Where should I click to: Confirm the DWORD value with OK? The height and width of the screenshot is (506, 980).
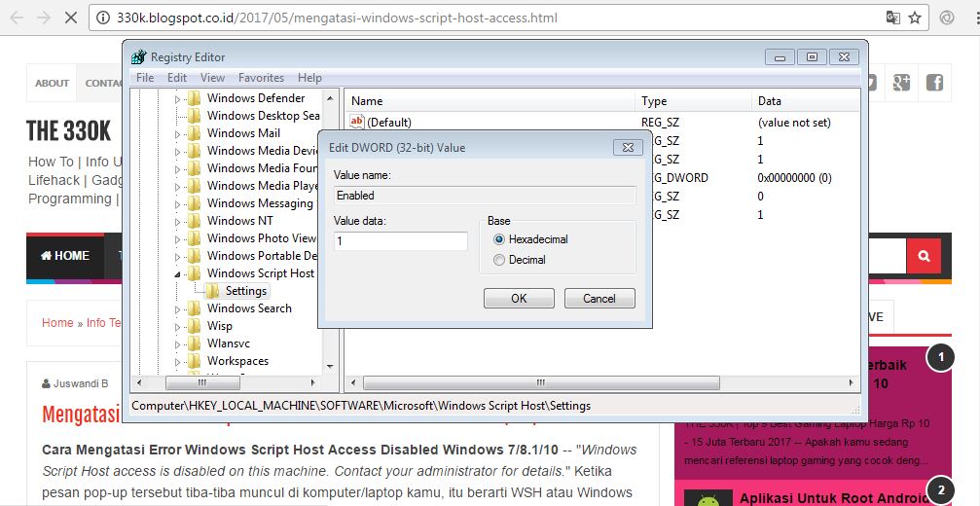pos(519,298)
